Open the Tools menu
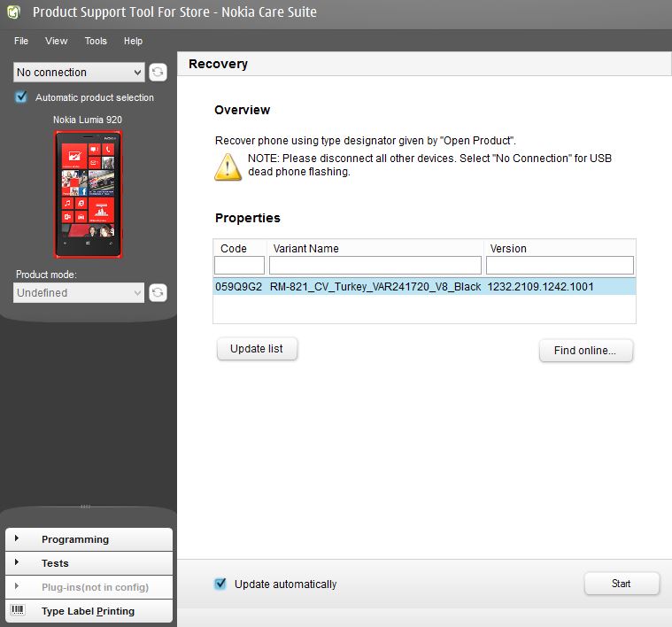The height and width of the screenshot is (627, 672). (x=96, y=41)
